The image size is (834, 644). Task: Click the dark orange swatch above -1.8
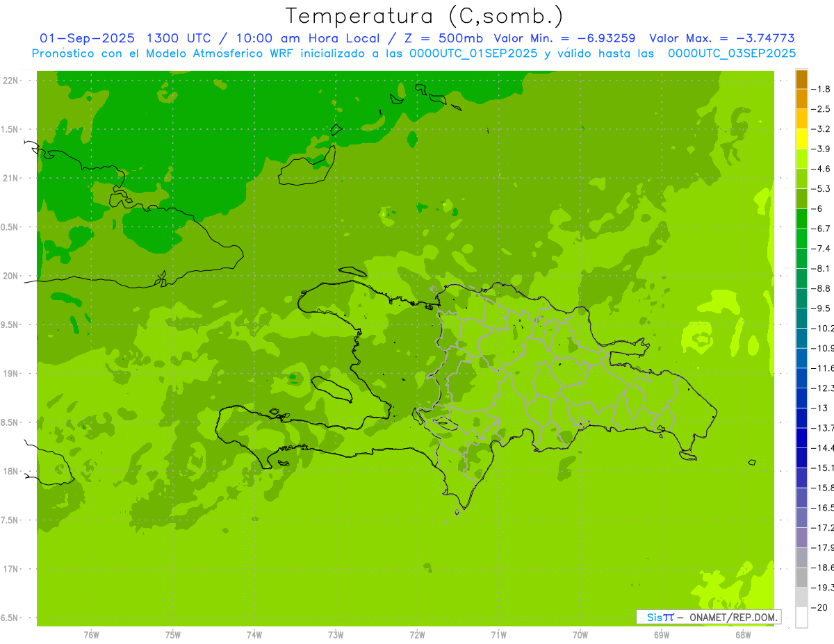801,79
